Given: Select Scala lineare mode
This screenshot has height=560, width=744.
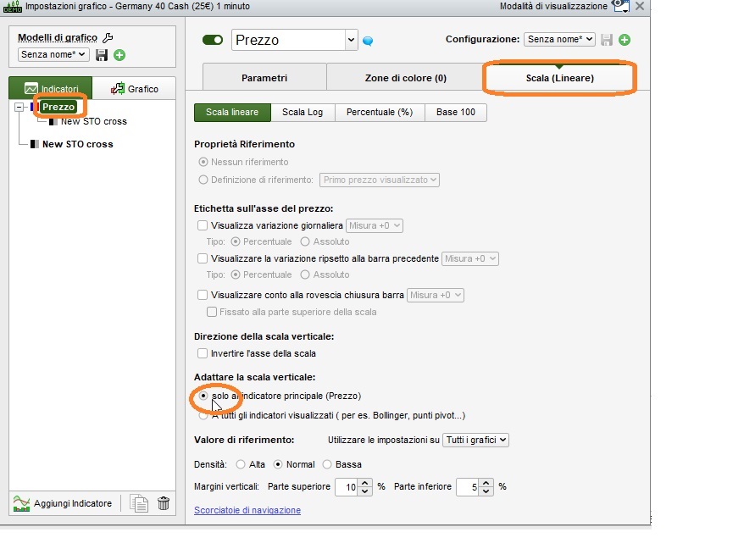Looking at the screenshot, I should tap(232, 113).
